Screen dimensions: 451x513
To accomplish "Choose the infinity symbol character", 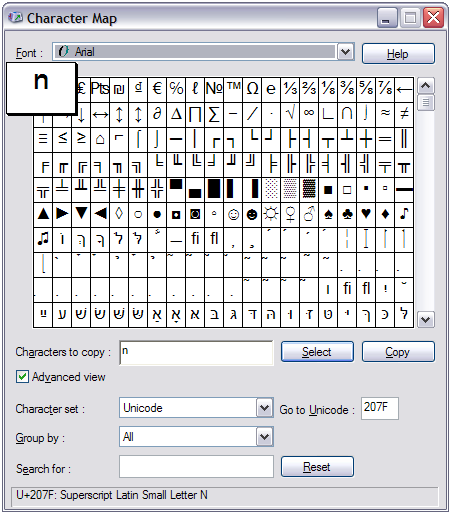I will pyautogui.click(x=309, y=114).
